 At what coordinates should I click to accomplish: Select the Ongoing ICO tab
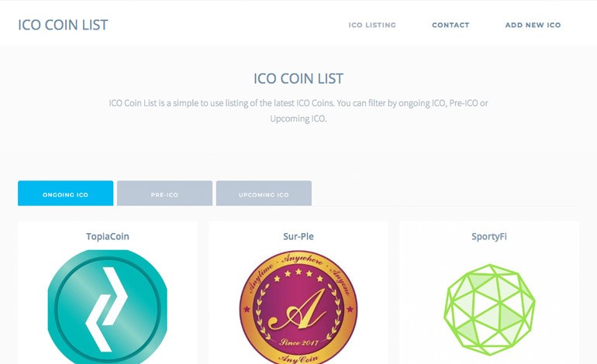(65, 193)
